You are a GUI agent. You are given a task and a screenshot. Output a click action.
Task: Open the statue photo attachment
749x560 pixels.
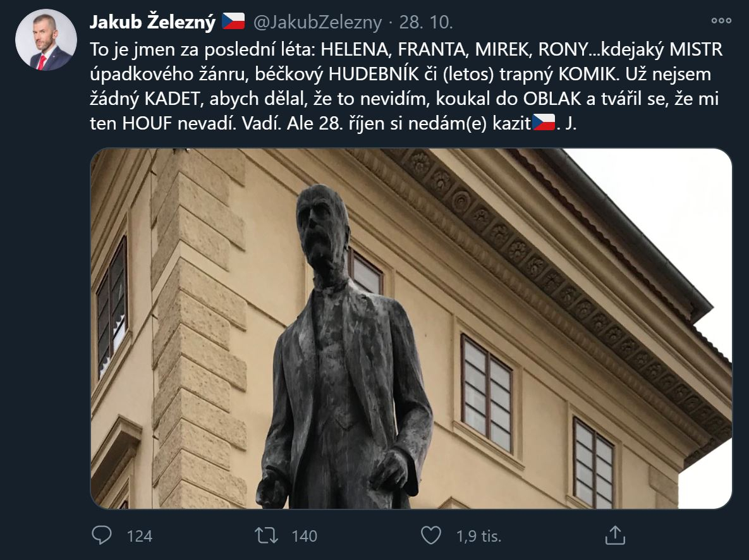coord(411,328)
